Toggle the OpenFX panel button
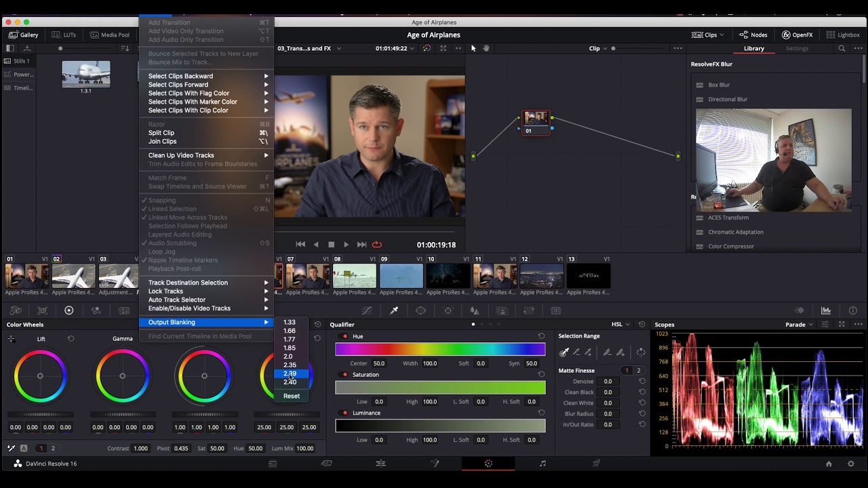This screenshot has width=868, height=488. [x=797, y=35]
